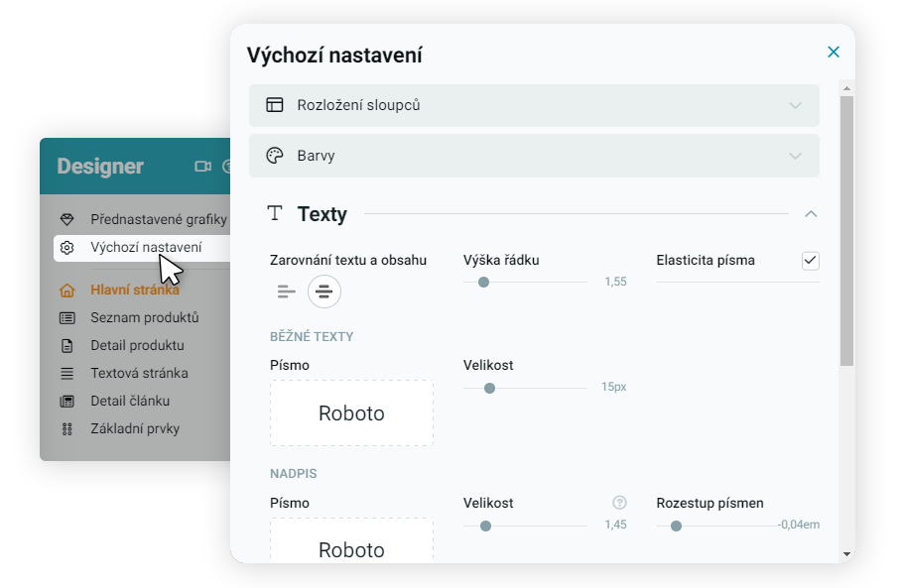Click the home icon next to Hlavní stránka
This screenshot has width=900, height=588.
67,291
